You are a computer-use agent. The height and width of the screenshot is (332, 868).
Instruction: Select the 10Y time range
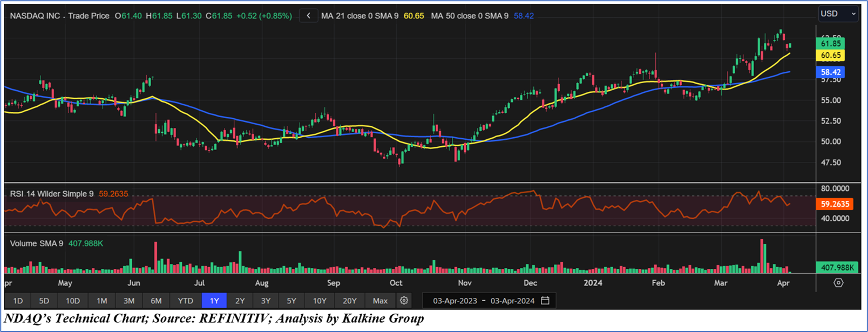tap(320, 301)
